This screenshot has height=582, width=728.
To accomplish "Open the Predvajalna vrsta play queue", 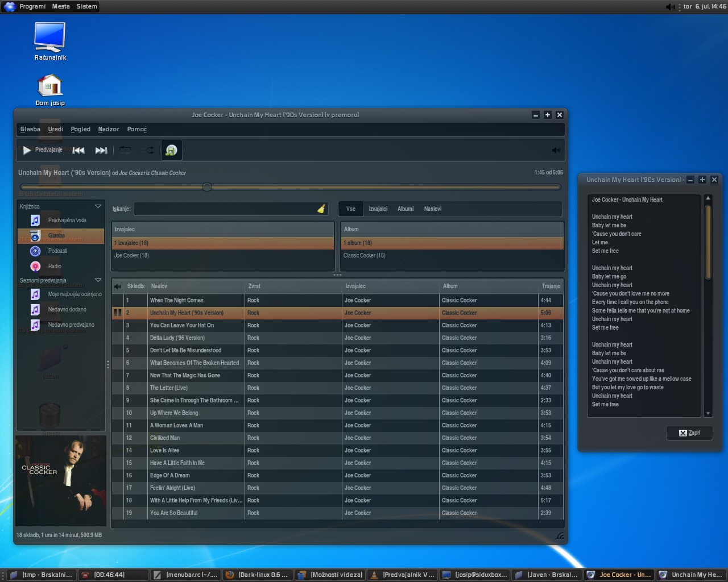I will (x=61, y=220).
